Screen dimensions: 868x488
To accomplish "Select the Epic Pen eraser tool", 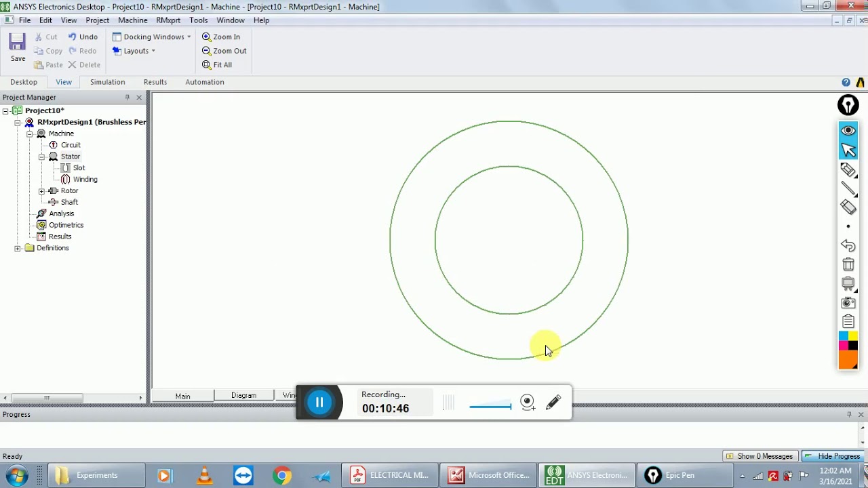I will pos(848,207).
